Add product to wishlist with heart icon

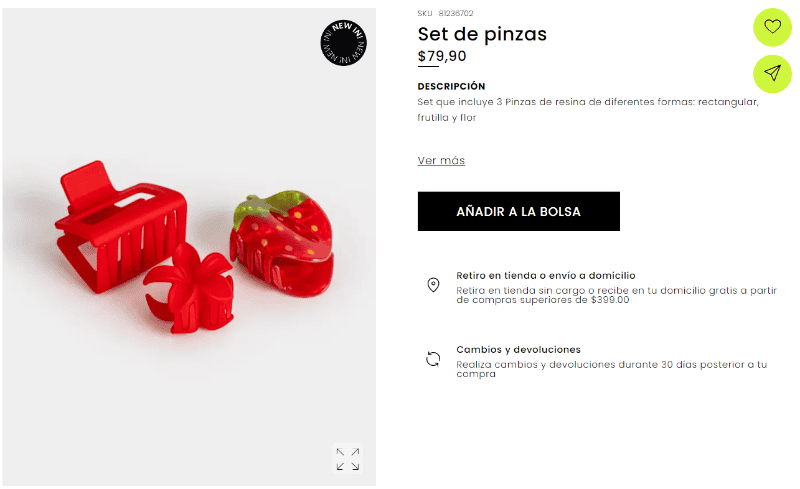[772, 27]
